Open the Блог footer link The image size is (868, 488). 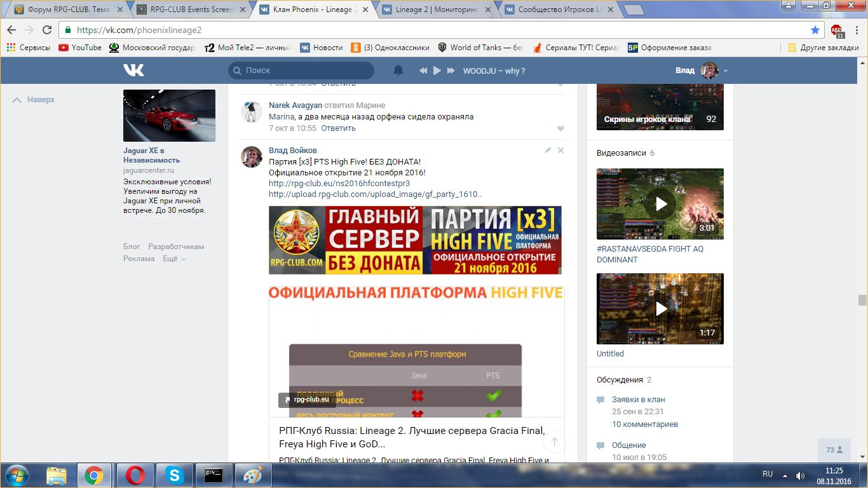click(x=132, y=247)
